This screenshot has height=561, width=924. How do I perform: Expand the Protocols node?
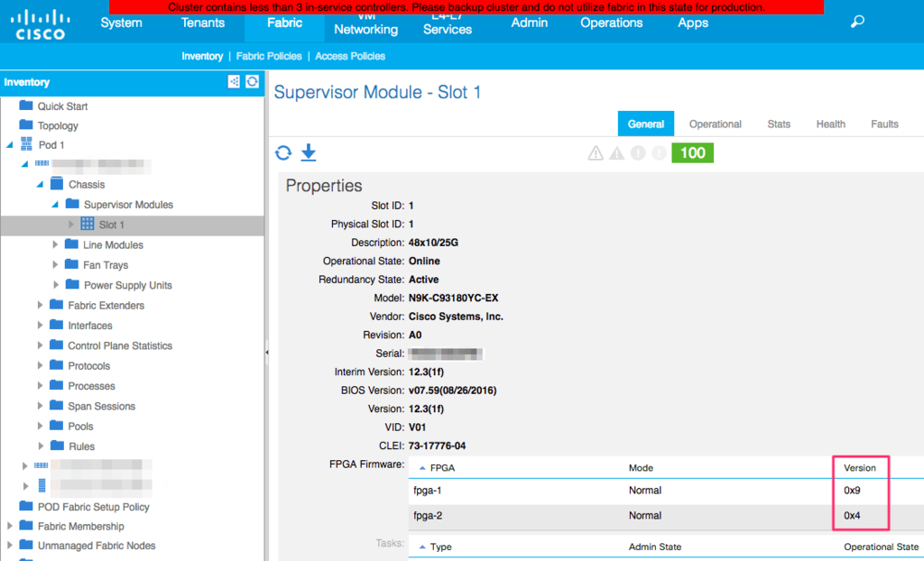click(x=40, y=365)
